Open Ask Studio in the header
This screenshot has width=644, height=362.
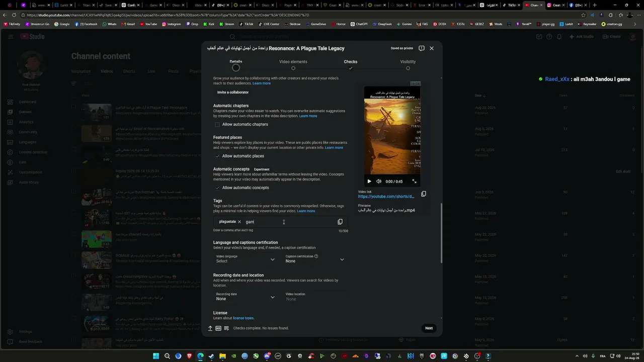pyautogui.click(x=582, y=37)
